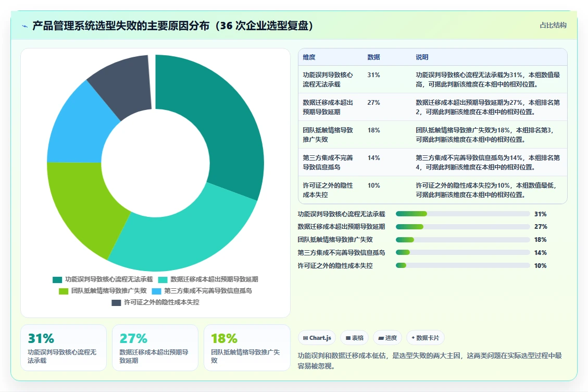Toggle legend swatch for 数据迁移成本超出预期导致延期
The height and width of the screenshot is (392, 588).
point(162,280)
